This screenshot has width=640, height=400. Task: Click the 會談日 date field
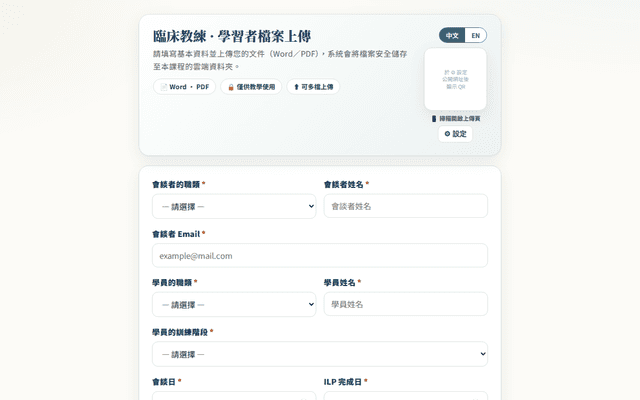(x=234, y=396)
